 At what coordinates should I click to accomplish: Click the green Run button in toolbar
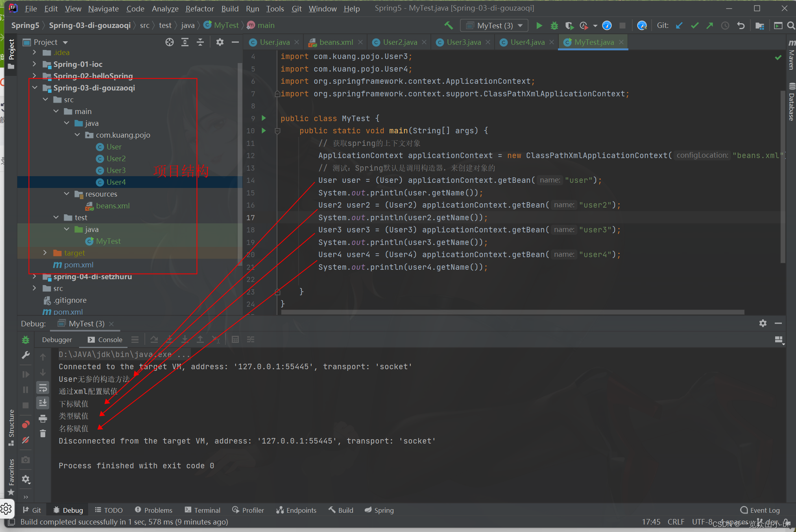(539, 26)
